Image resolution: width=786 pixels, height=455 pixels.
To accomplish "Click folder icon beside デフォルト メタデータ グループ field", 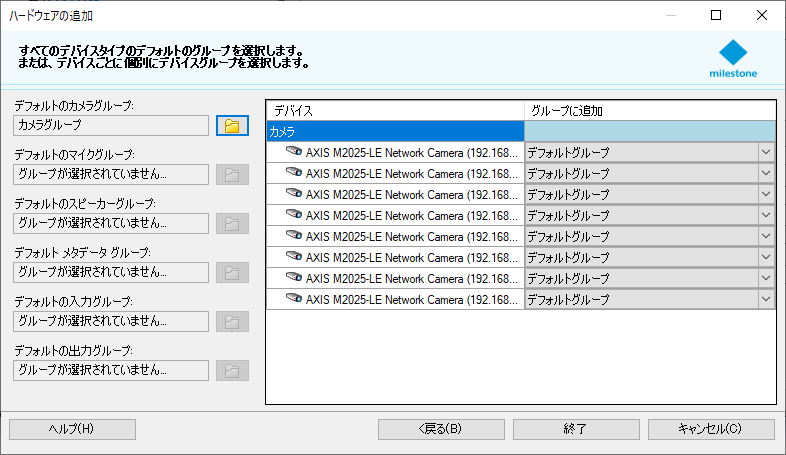I will 232,273.
